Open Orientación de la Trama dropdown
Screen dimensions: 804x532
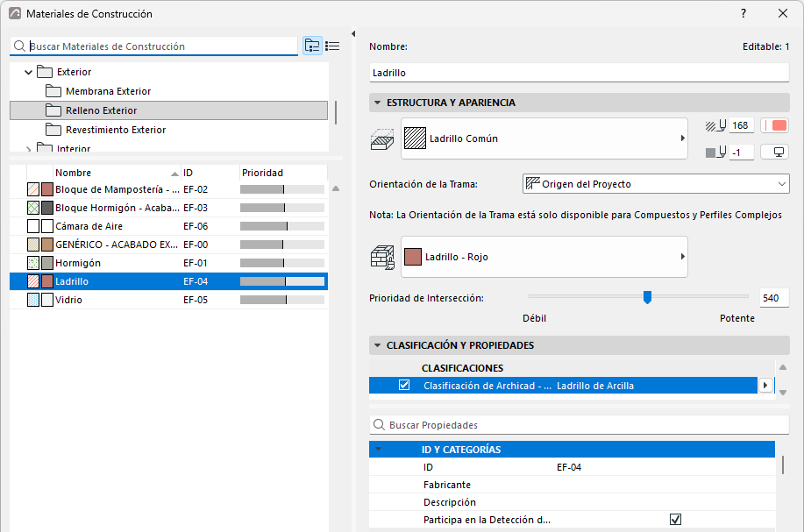(656, 184)
